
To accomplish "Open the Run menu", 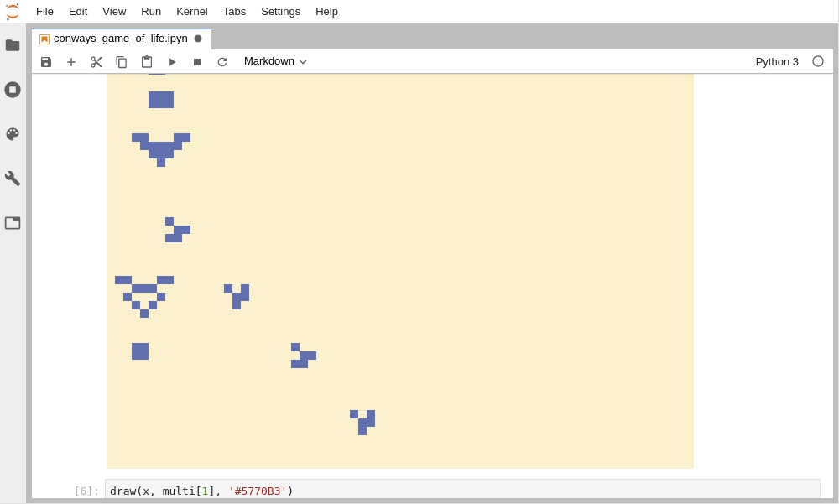I will point(150,11).
